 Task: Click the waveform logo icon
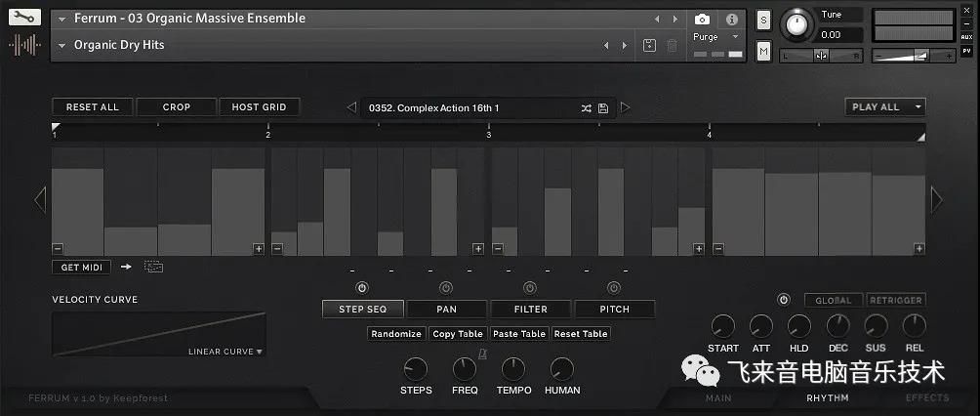pyautogui.click(x=25, y=45)
